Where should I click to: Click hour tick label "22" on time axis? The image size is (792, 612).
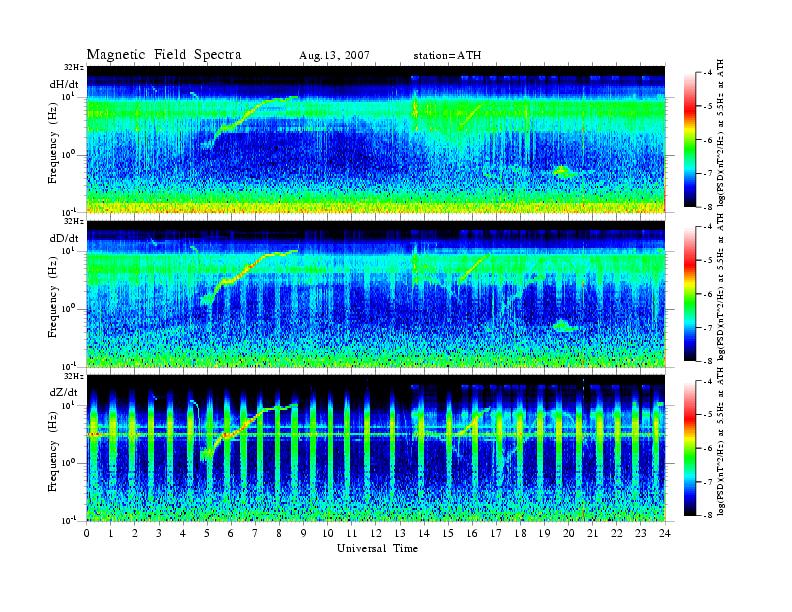click(617, 534)
